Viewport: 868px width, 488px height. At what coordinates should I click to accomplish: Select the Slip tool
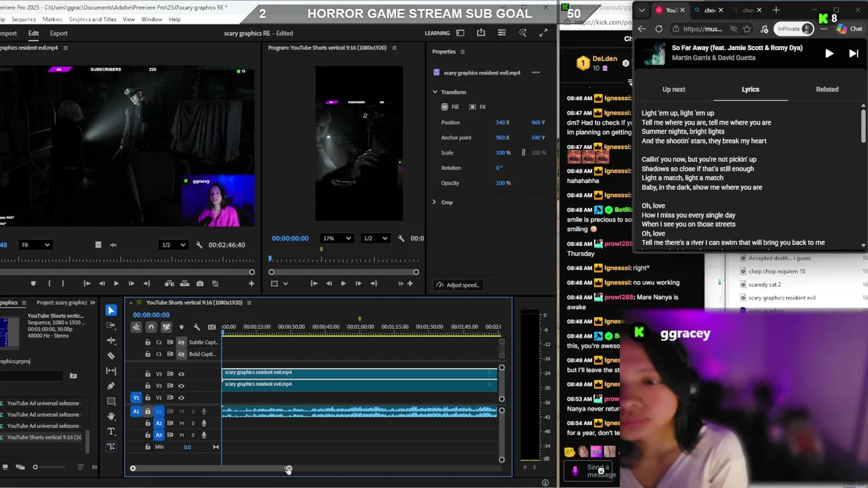pyautogui.click(x=111, y=371)
